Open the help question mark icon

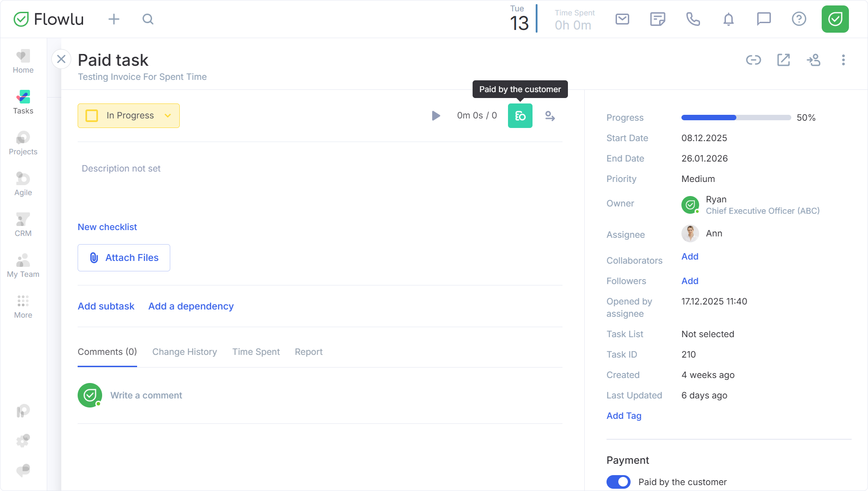799,19
